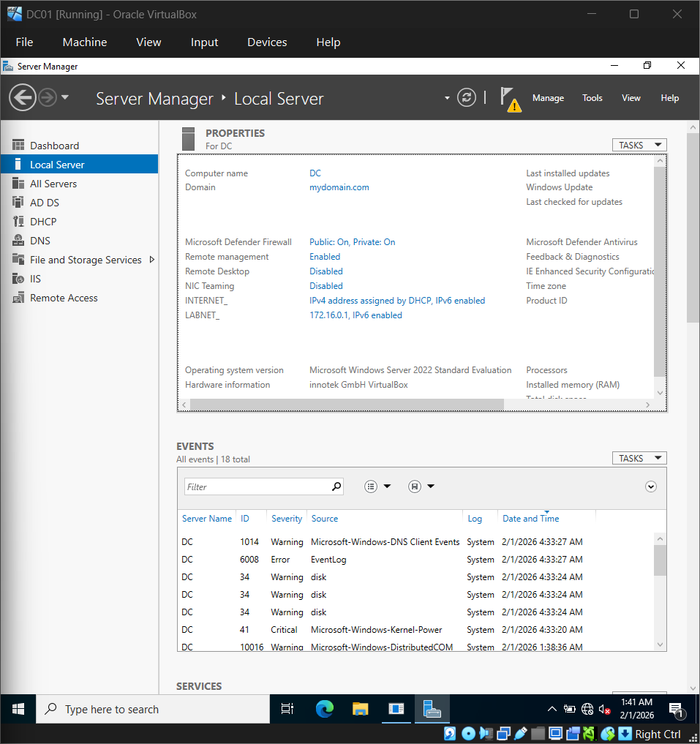Click the Remote Access sidebar icon
Viewport: 700px width, 744px height.
click(x=18, y=298)
